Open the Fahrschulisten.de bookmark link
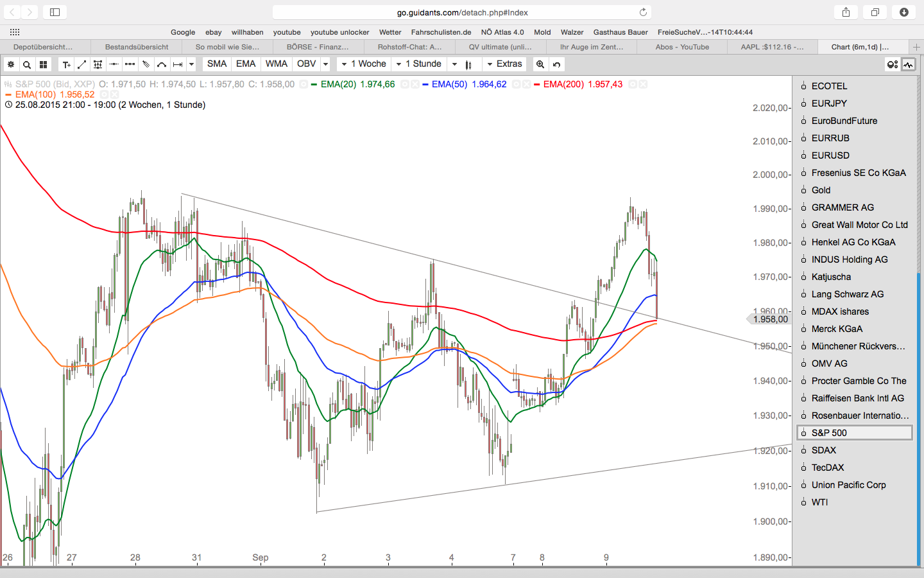Screen dimensions: 924x578 click(x=441, y=32)
